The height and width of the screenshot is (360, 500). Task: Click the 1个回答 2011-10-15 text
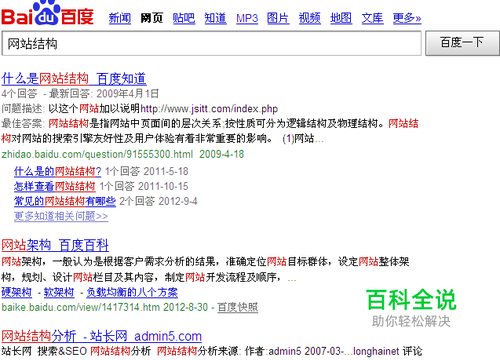pyautogui.click(x=144, y=186)
